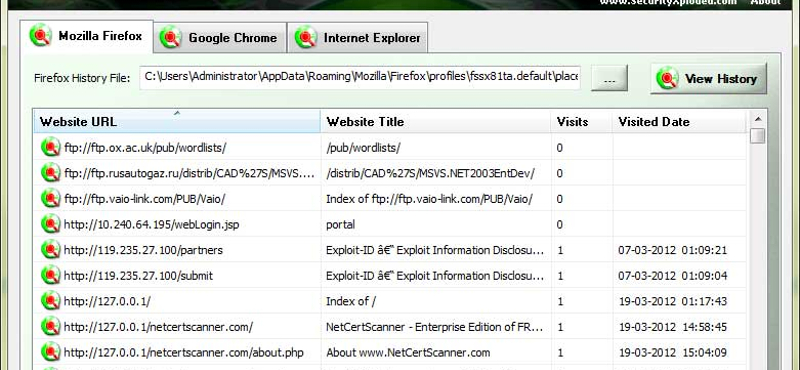Image resolution: width=800 pixels, height=370 pixels.
Task: Click the Index of ftp://ftp.vaio-link.com title cell
Action: coord(429,199)
